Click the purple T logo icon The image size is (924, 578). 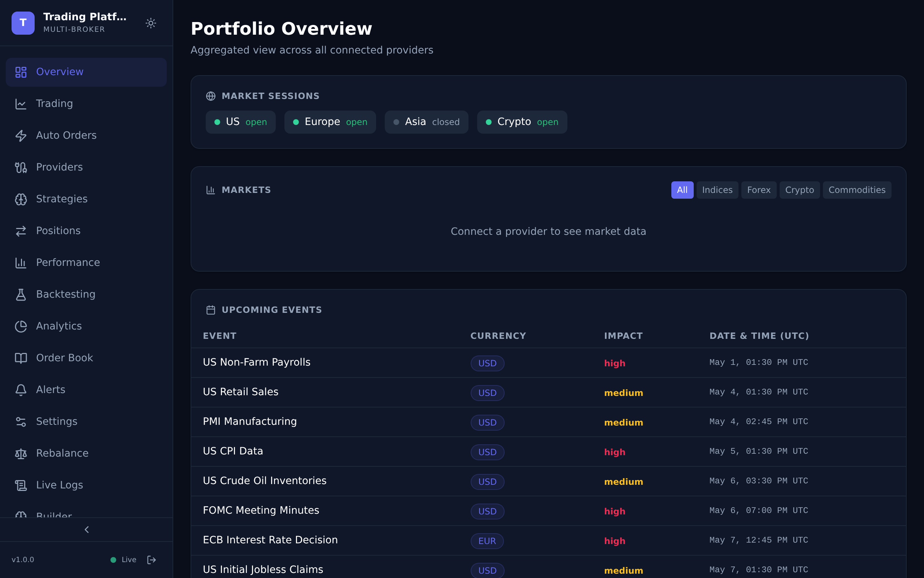[23, 23]
